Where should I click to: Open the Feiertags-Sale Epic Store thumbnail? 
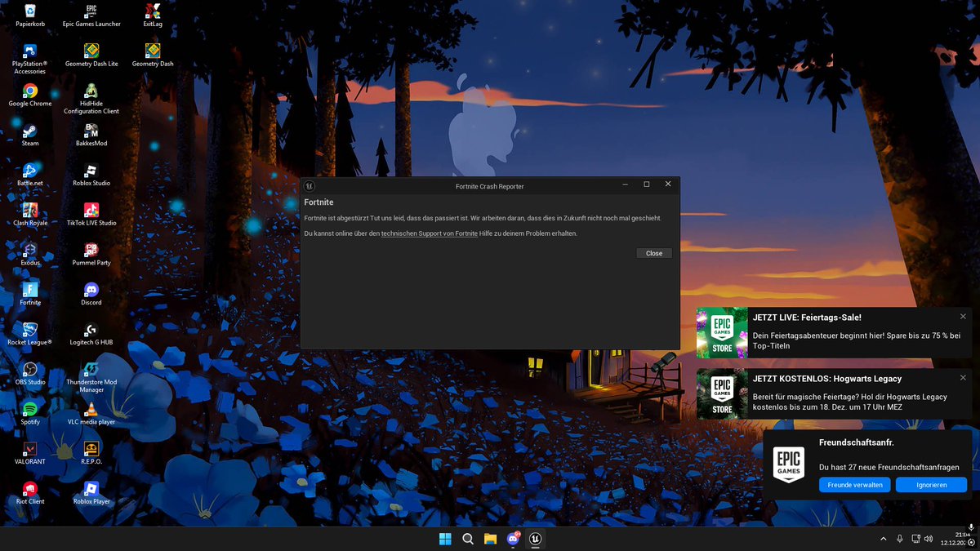[x=722, y=333]
